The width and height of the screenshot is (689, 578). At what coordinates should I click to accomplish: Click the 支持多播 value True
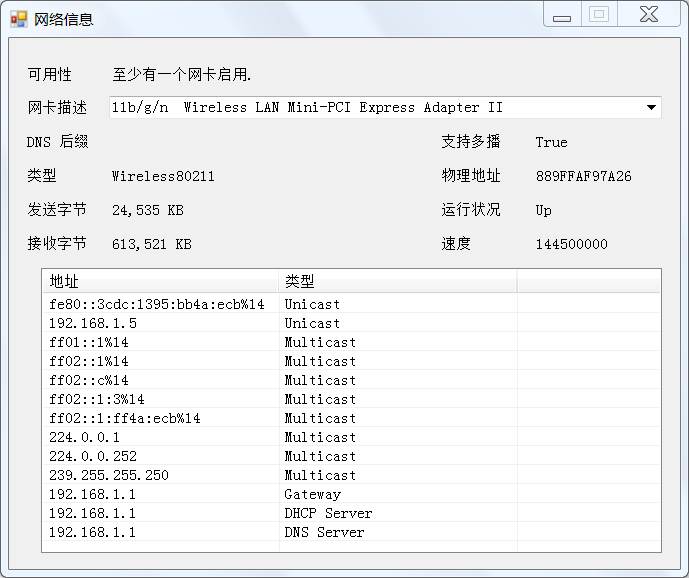coord(551,142)
